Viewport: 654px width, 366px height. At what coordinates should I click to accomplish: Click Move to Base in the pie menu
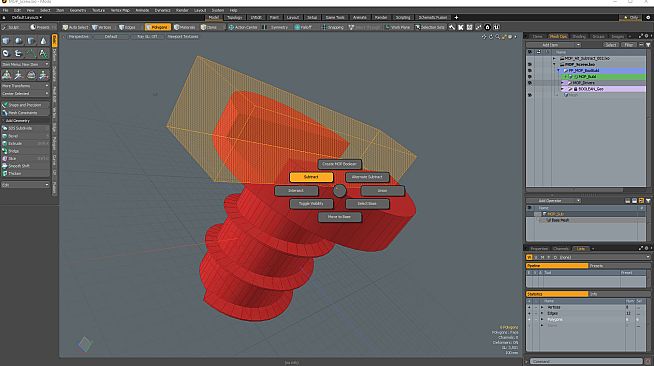click(x=340, y=217)
